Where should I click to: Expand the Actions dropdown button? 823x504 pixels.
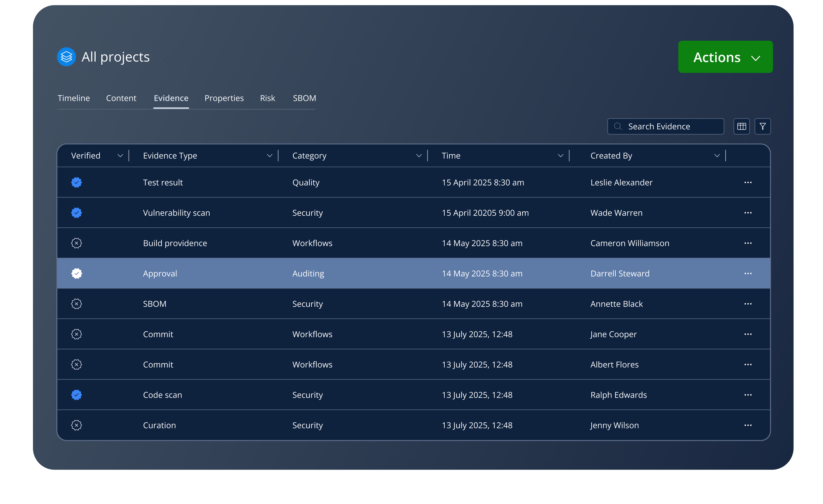(725, 57)
